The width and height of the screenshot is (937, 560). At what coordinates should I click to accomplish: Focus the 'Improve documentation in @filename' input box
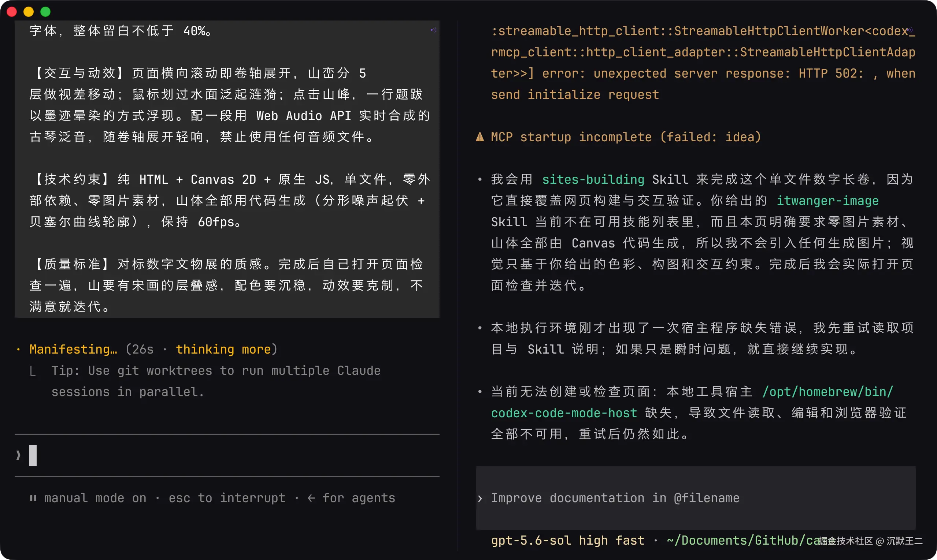[696, 498]
